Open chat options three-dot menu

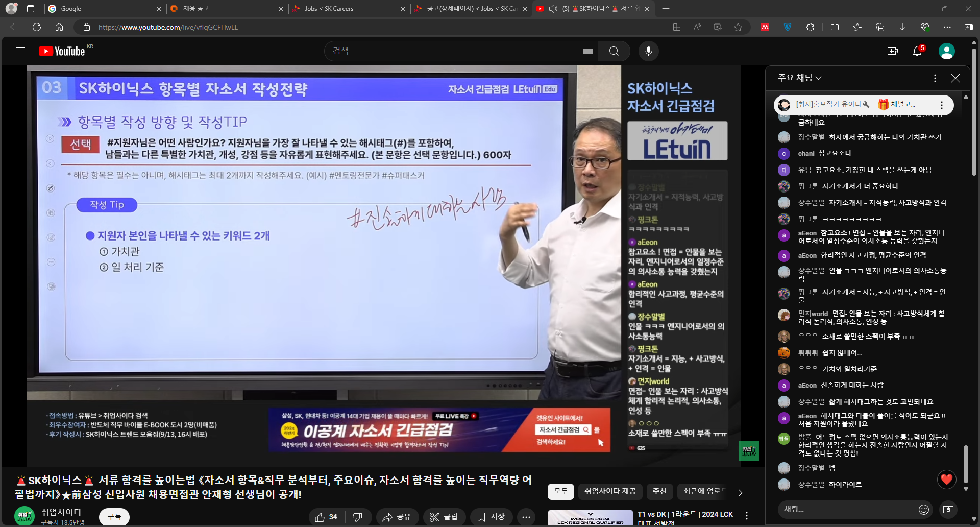(935, 78)
